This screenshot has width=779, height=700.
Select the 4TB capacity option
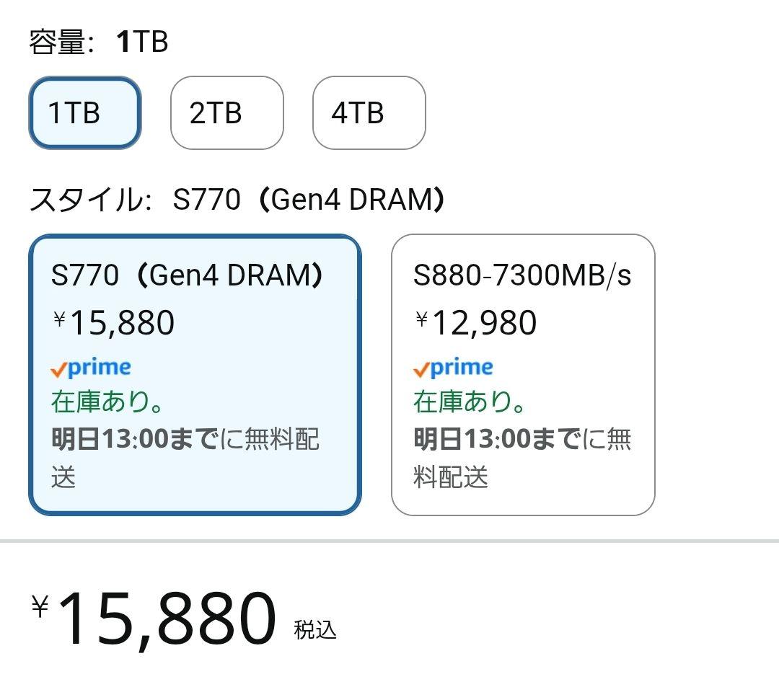(x=368, y=113)
